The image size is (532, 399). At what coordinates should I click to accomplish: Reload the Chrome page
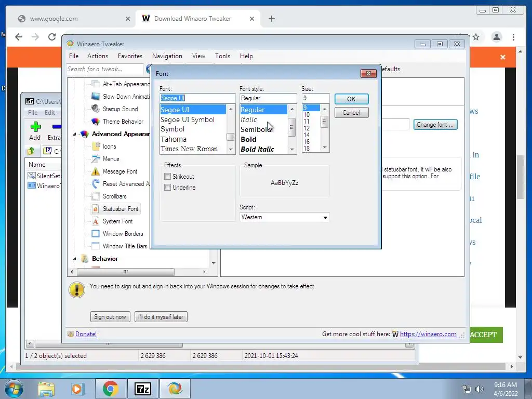pyautogui.click(x=52, y=37)
